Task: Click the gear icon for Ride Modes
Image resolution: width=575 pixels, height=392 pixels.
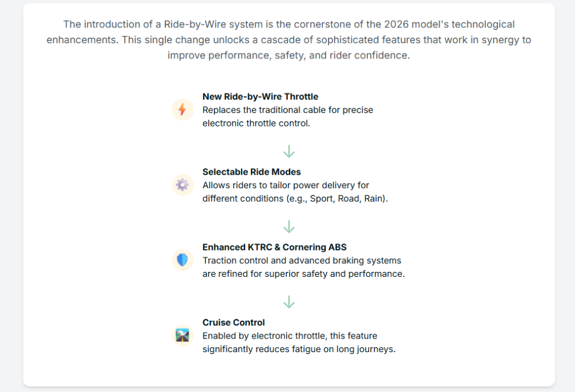Action: (182, 185)
